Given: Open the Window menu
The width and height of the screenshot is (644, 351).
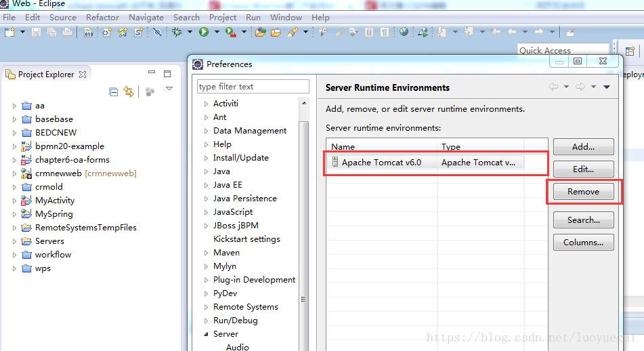Looking at the screenshot, I should [x=286, y=17].
